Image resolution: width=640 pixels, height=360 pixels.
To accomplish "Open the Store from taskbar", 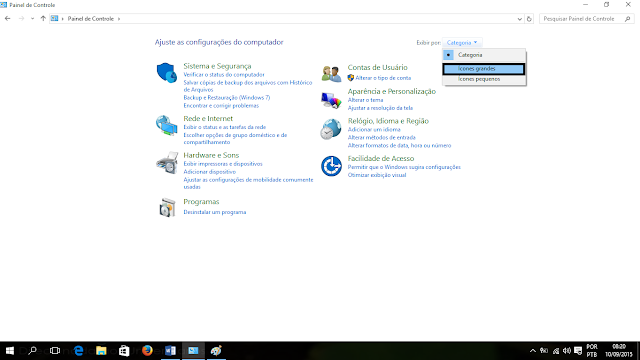I will (124, 351).
